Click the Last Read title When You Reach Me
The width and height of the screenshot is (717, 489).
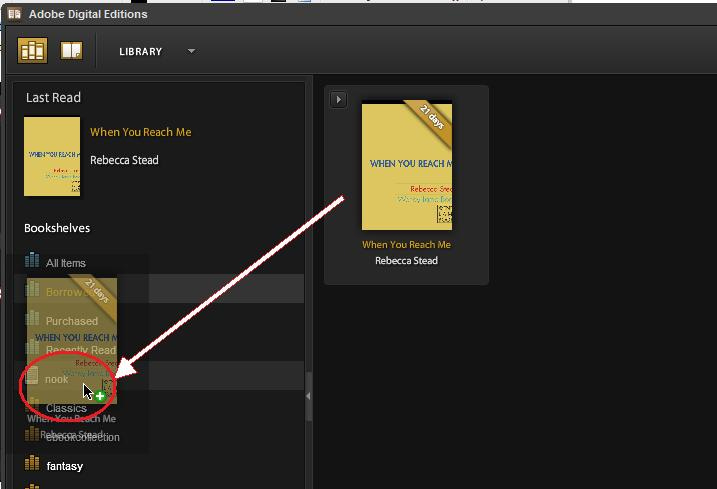[x=140, y=132]
